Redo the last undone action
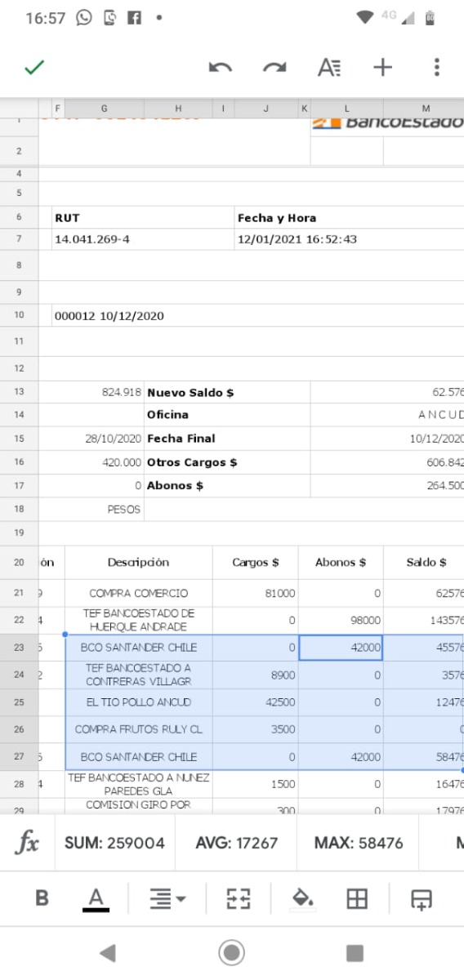Screen dimensions: 464x980 274,68
